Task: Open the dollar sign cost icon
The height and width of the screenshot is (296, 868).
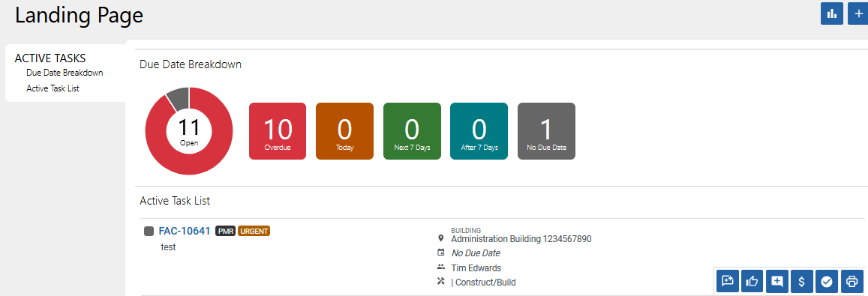Action: click(801, 281)
